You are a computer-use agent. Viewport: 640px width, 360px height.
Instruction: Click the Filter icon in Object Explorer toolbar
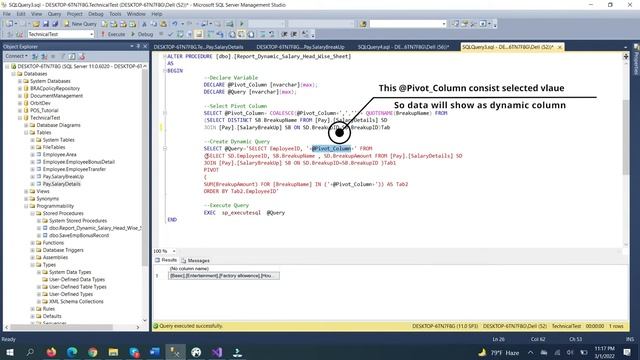[62, 56]
